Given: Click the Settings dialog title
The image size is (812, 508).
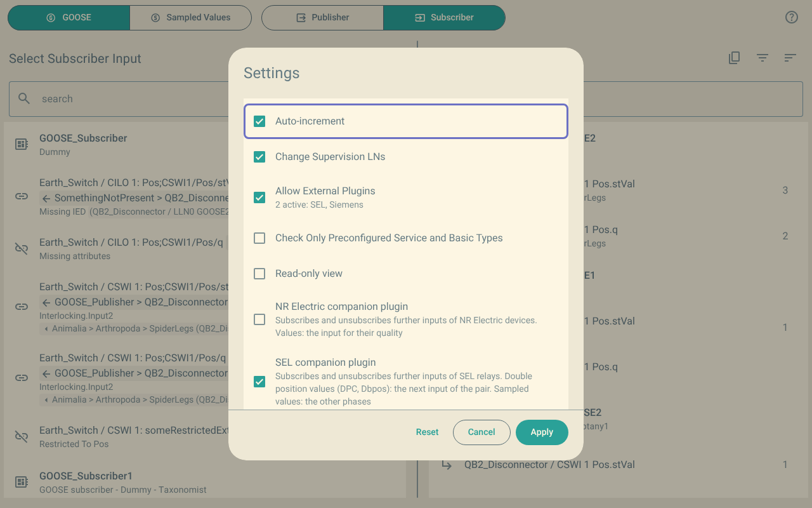Looking at the screenshot, I should 272,73.
